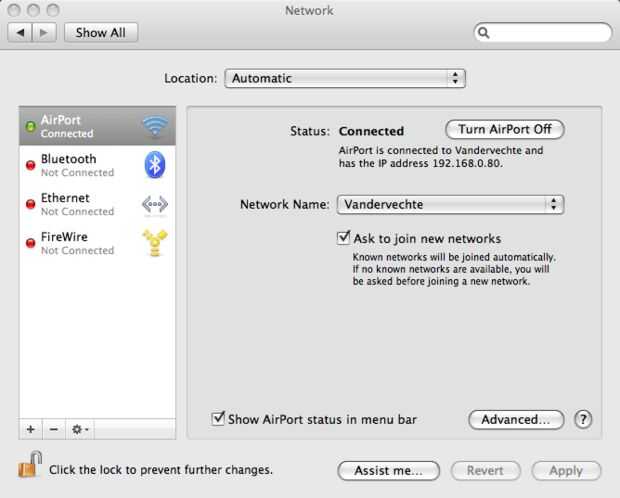Image resolution: width=620 pixels, height=498 pixels.
Task: Click the yellow FireWire icon
Action: (155, 243)
